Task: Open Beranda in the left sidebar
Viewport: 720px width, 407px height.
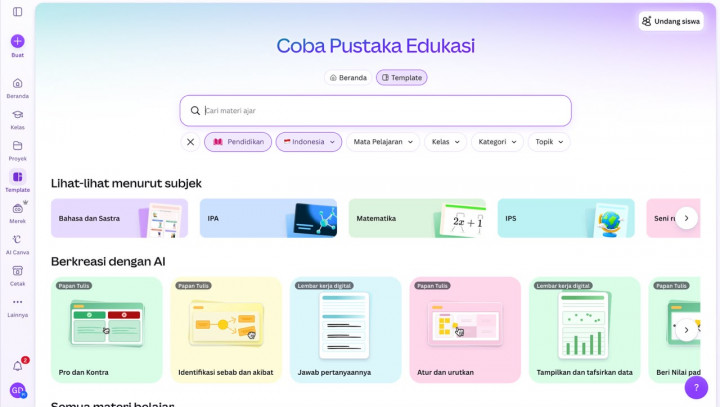Action: [x=17, y=88]
